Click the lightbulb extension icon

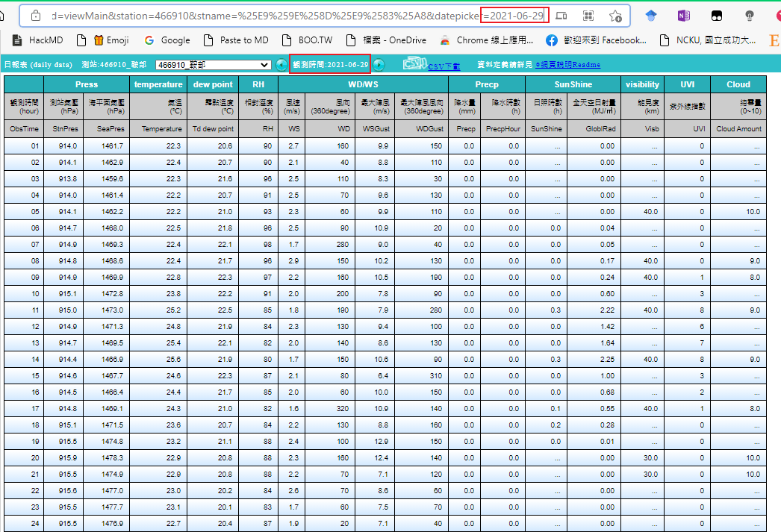[x=749, y=16]
